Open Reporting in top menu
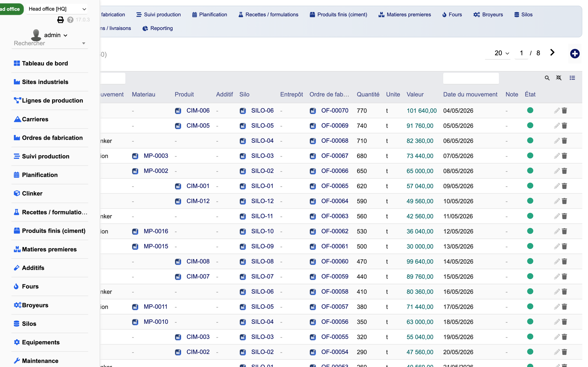 tap(157, 28)
